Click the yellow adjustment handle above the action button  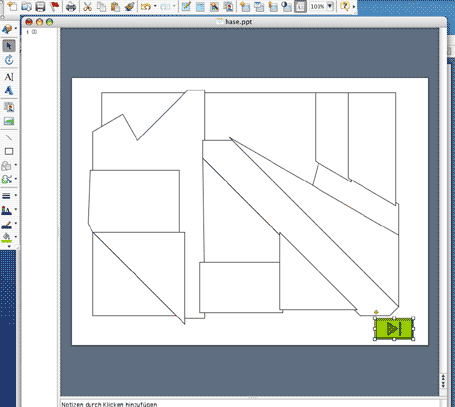[376, 312]
